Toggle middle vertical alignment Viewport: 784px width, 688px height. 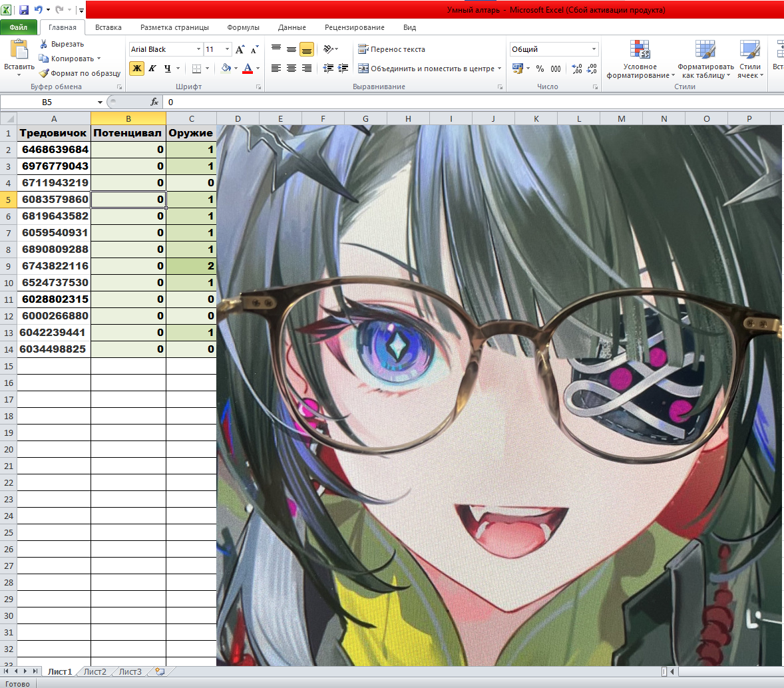click(292, 49)
